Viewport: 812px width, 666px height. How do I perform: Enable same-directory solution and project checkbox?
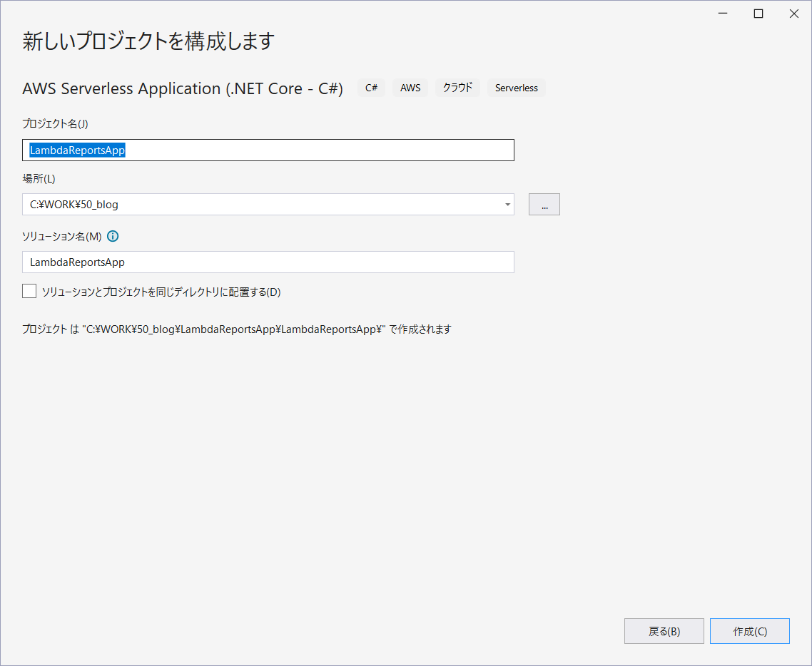click(29, 291)
